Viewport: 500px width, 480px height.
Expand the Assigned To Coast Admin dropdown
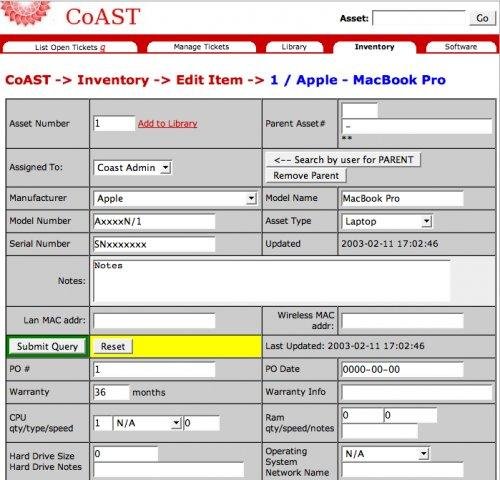coord(133,168)
